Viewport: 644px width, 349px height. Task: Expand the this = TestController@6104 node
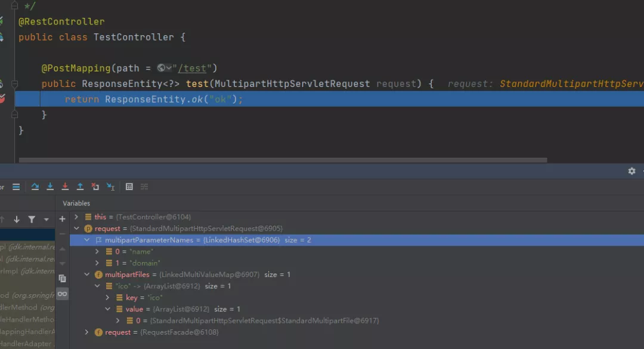tap(76, 216)
